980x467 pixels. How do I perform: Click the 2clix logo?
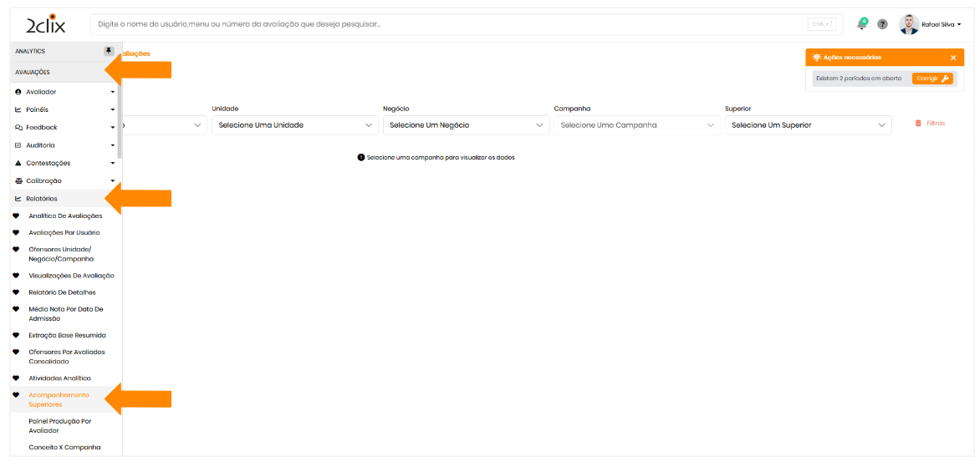pyautogui.click(x=45, y=24)
